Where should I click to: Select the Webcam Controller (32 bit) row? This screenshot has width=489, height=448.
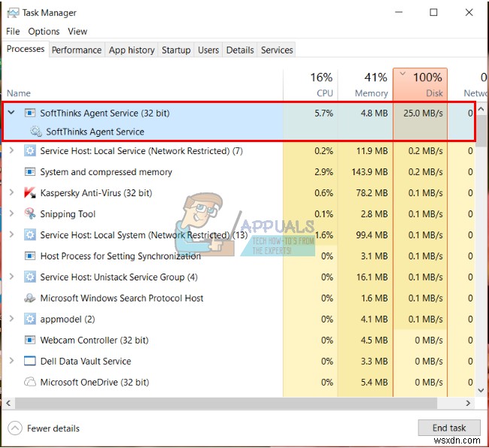point(238,340)
